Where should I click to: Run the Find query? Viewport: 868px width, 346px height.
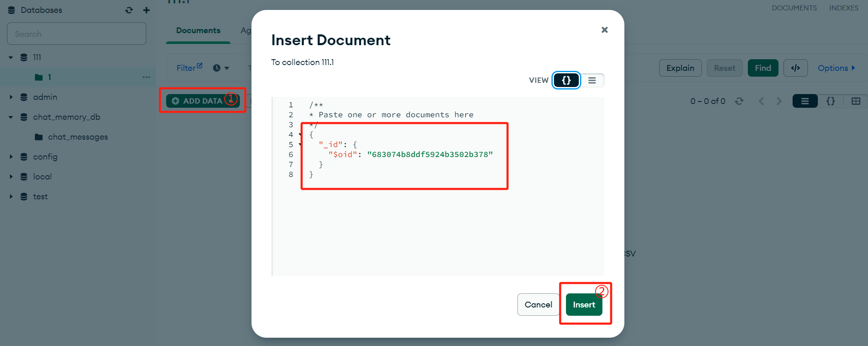[x=763, y=68]
